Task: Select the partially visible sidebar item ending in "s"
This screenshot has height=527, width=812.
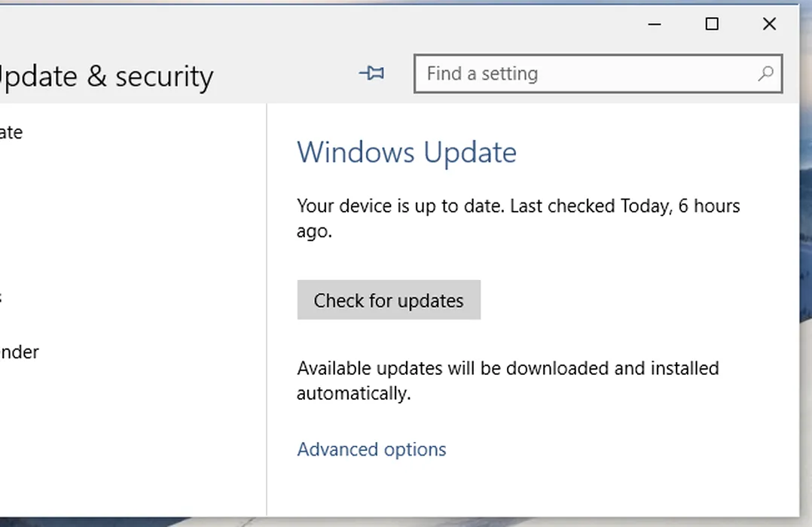Action: coord(2,297)
